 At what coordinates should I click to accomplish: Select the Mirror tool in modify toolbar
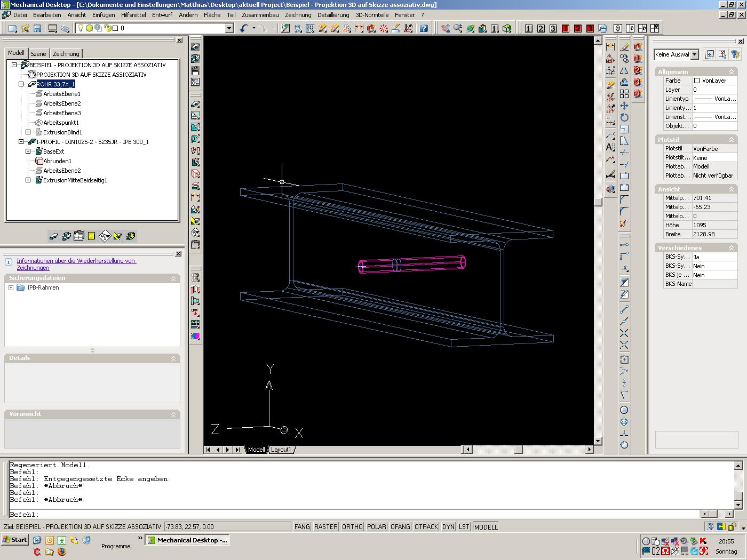coord(624,70)
